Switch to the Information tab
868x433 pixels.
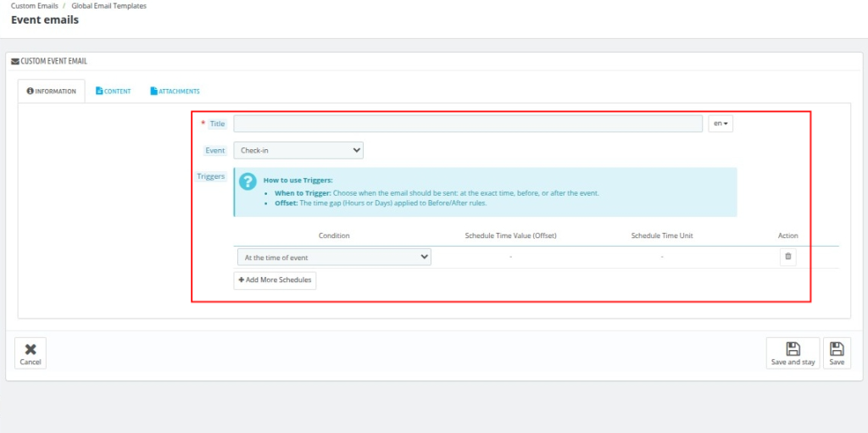pyautogui.click(x=52, y=91)
